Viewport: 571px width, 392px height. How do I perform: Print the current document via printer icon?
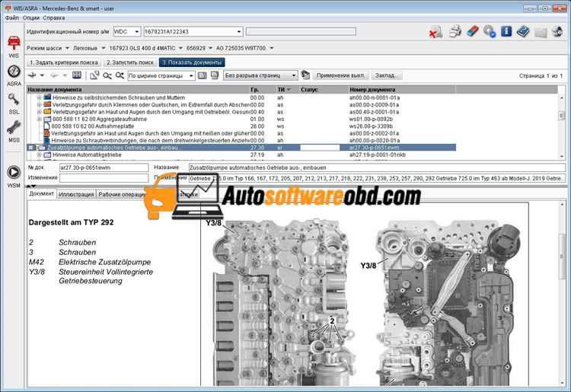[455, 32]
